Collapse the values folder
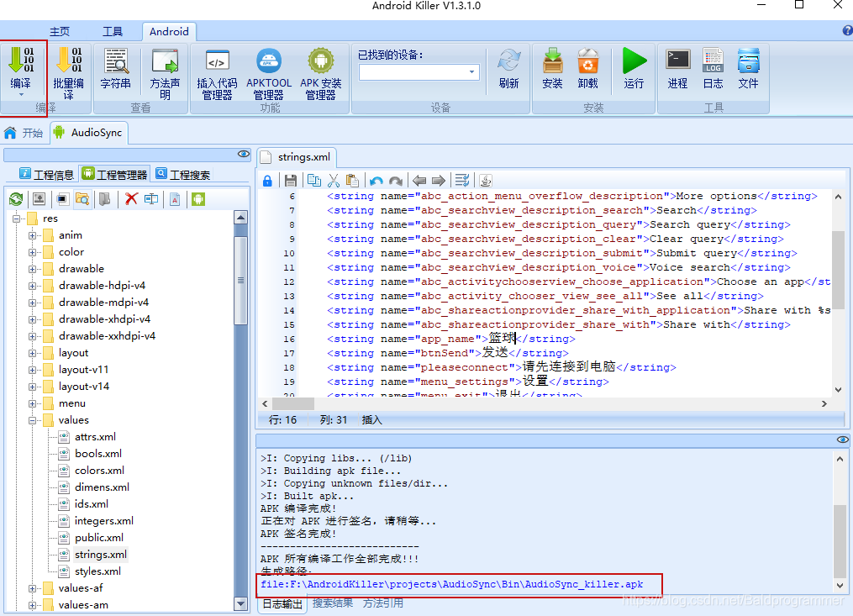Image resolution: width=853 pixels, height=616 pixels. click(x=32, y=421)
